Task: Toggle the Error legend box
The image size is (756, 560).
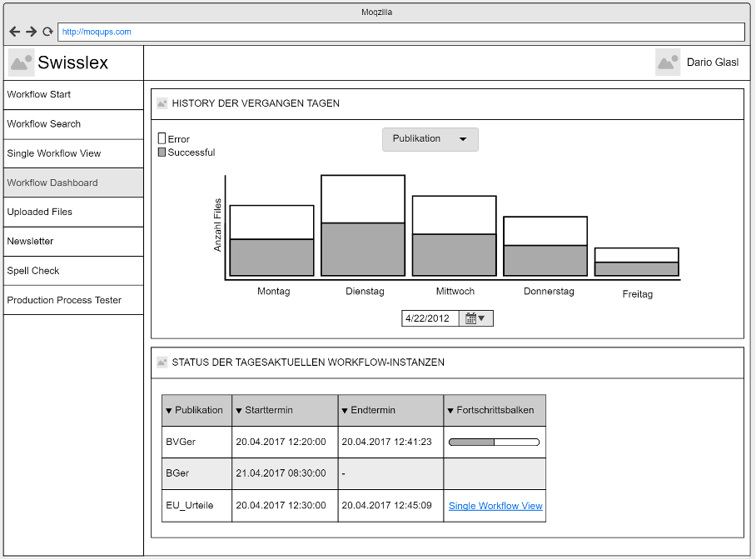Action: [162, 138]
